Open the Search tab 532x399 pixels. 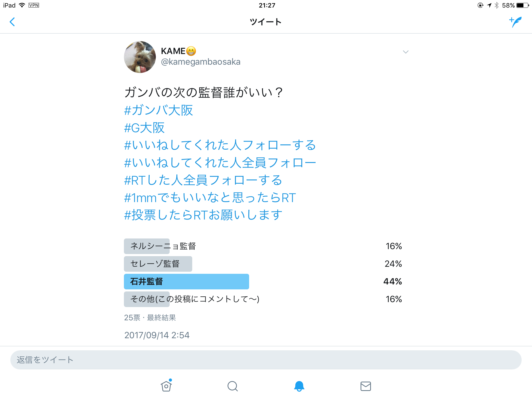click(232, 386)
